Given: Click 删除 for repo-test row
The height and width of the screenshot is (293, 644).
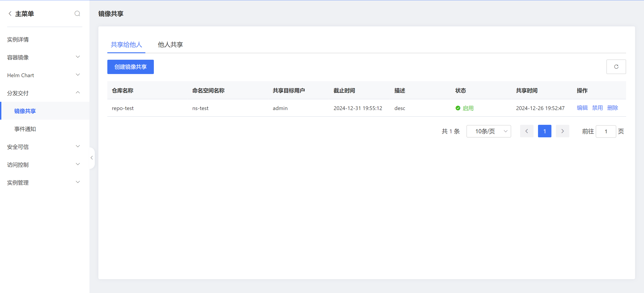Looking at the screenshot, I should pos(612,108).
